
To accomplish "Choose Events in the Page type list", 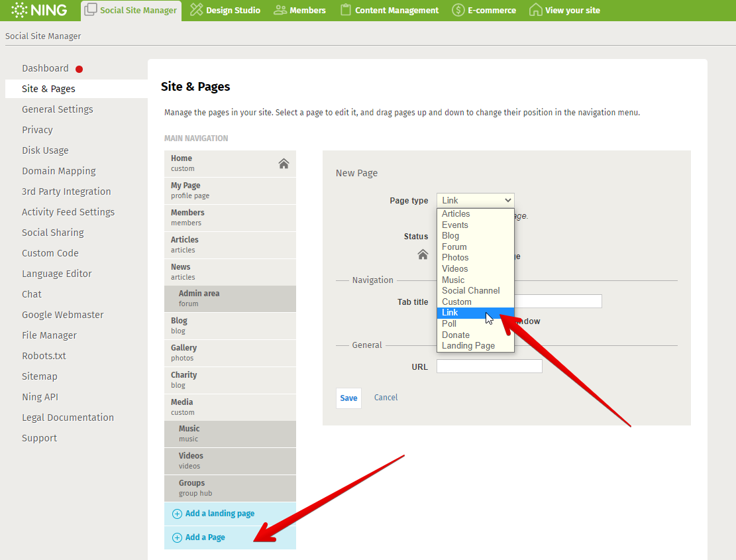I will point(475,225).
